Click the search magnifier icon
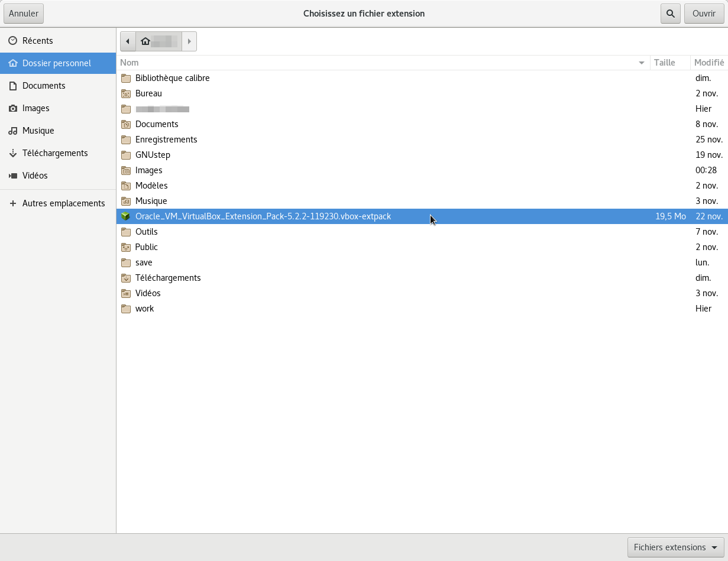The width and height of the screenshot is (728, 561). point(670,14)
